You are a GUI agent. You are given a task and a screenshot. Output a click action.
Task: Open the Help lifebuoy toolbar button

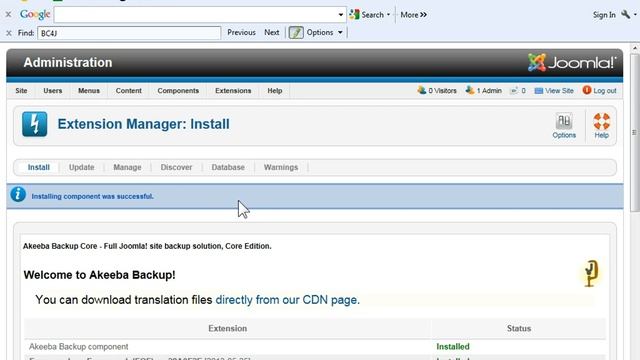click(x=602, y=126)
